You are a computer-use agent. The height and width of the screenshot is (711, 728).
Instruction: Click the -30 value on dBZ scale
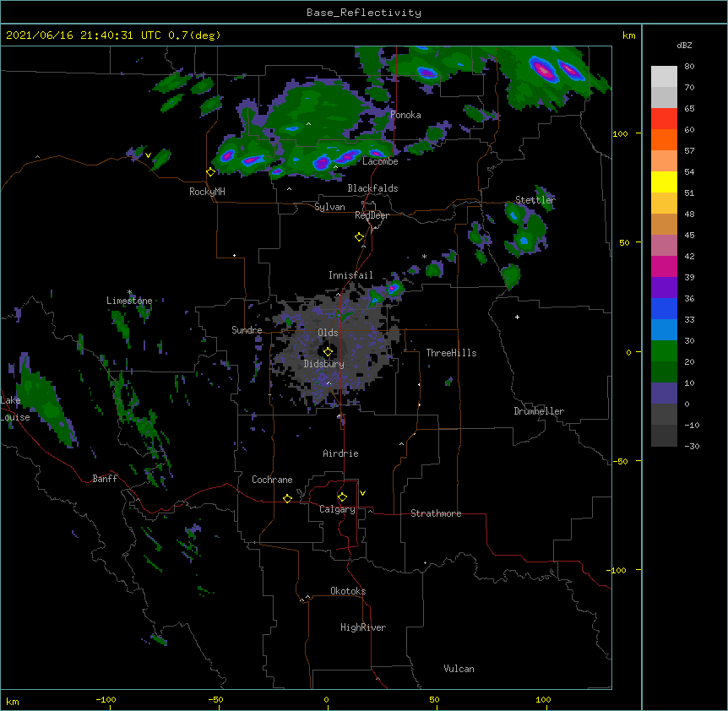pyautogui.click(x=692, y=446)
